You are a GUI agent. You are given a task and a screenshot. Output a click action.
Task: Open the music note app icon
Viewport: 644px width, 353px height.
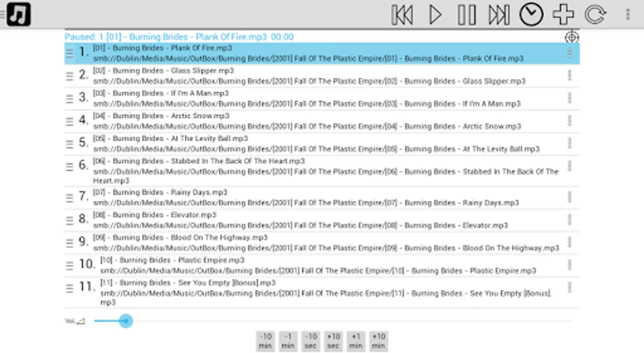point(18,15)
